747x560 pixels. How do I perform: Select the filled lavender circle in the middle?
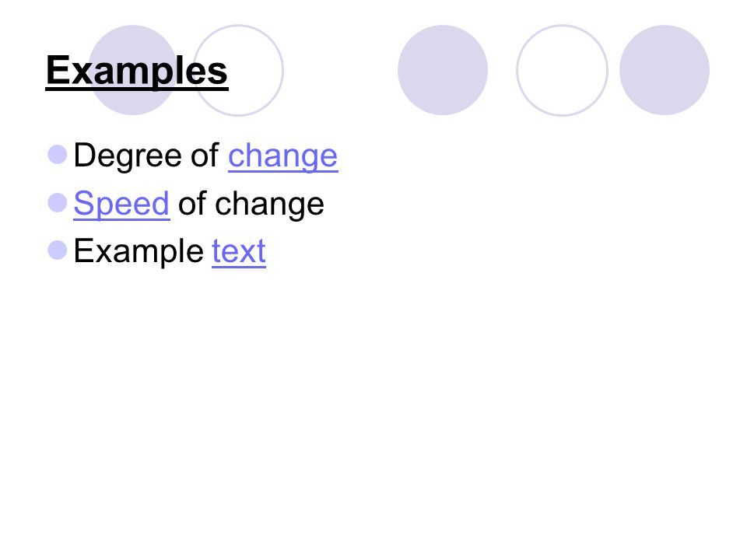coord(443,70)
